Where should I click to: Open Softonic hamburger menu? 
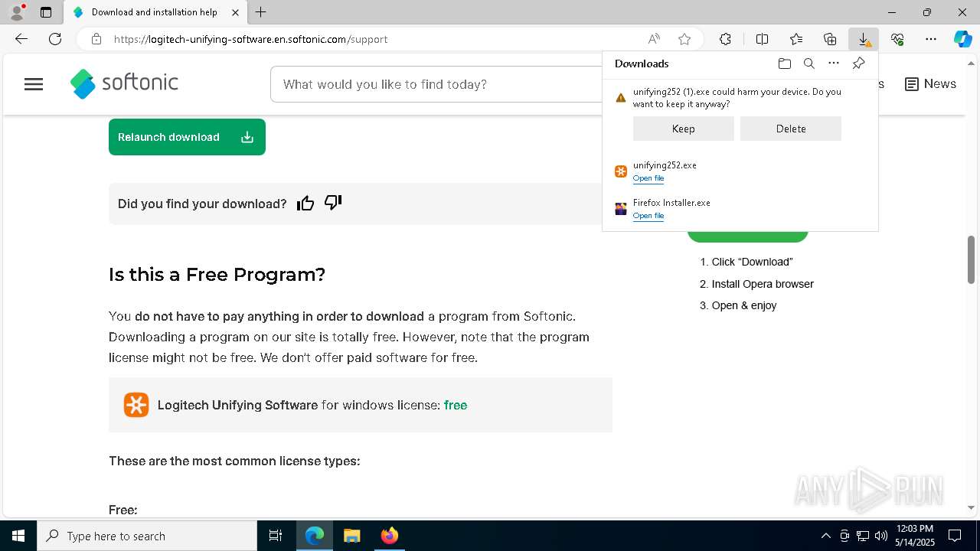pyautogui.click(x=34, y=84)
